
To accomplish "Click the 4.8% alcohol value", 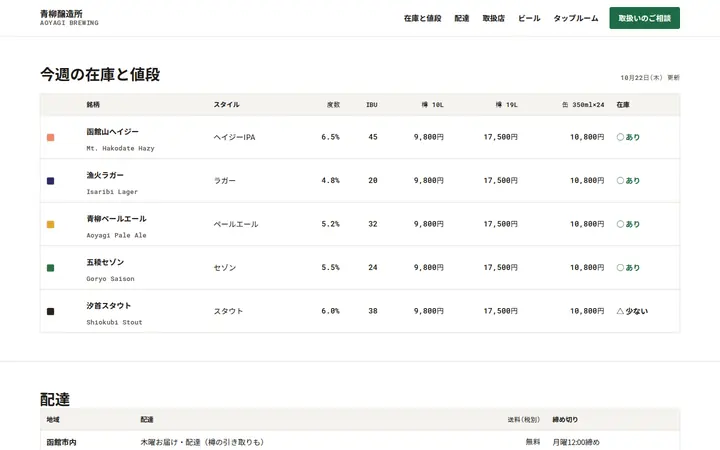I will pos(331,180).
